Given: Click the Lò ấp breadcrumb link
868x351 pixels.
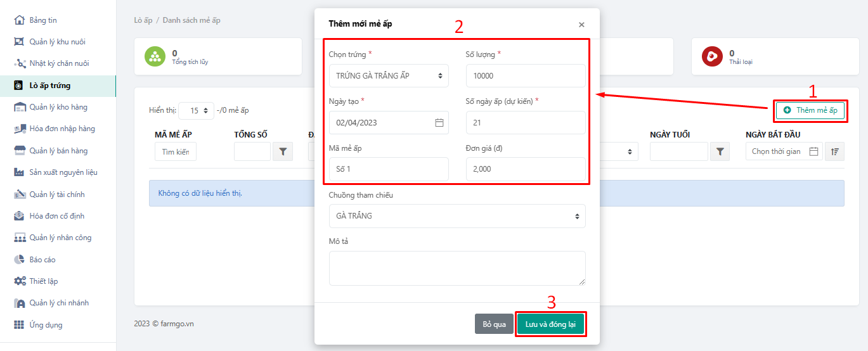Looking at the screenshot, I should (143, 20).
